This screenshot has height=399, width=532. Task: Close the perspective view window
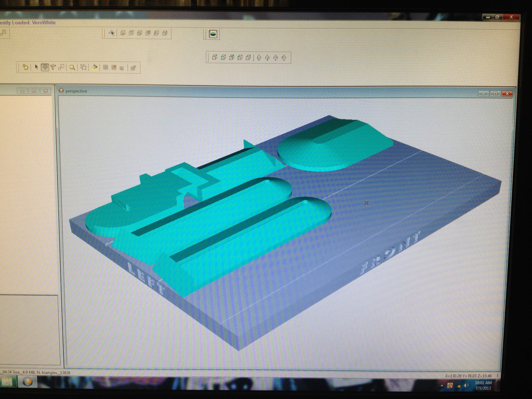tap(507, 94)
